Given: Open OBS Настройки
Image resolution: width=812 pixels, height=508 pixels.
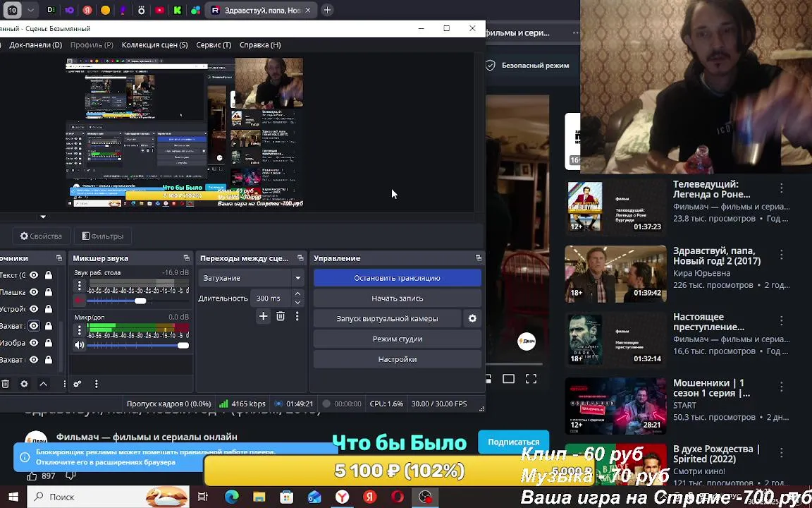Looking at the screenshot, I should pyautogui.click(x=398, y=359).
